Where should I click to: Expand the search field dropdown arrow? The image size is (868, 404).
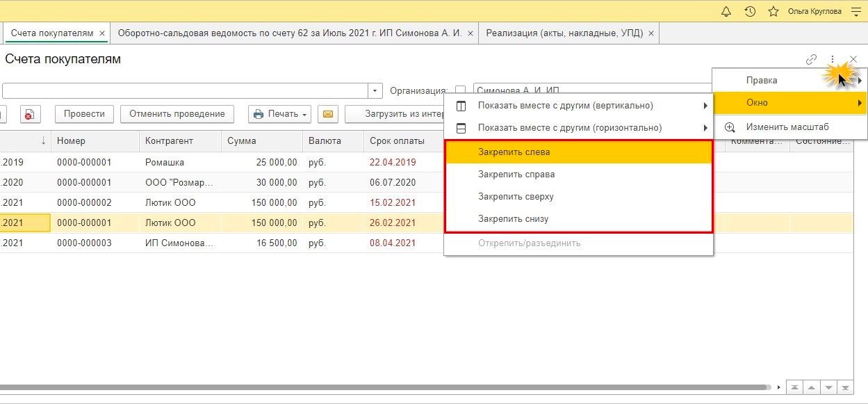[x=375, y=91]
